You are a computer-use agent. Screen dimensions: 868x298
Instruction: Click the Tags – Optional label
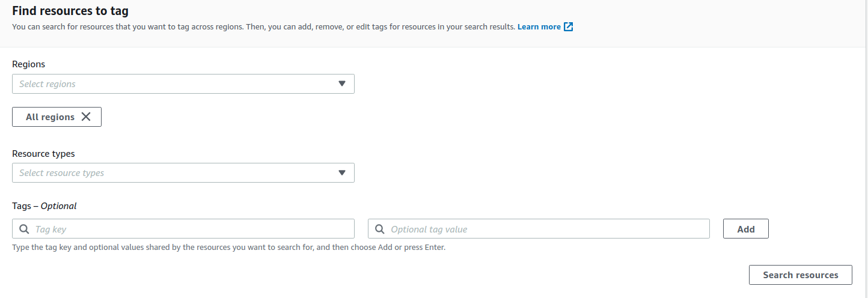44,206
